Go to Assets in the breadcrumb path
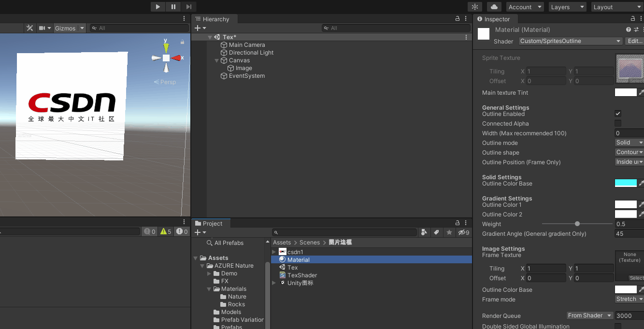 282,243
